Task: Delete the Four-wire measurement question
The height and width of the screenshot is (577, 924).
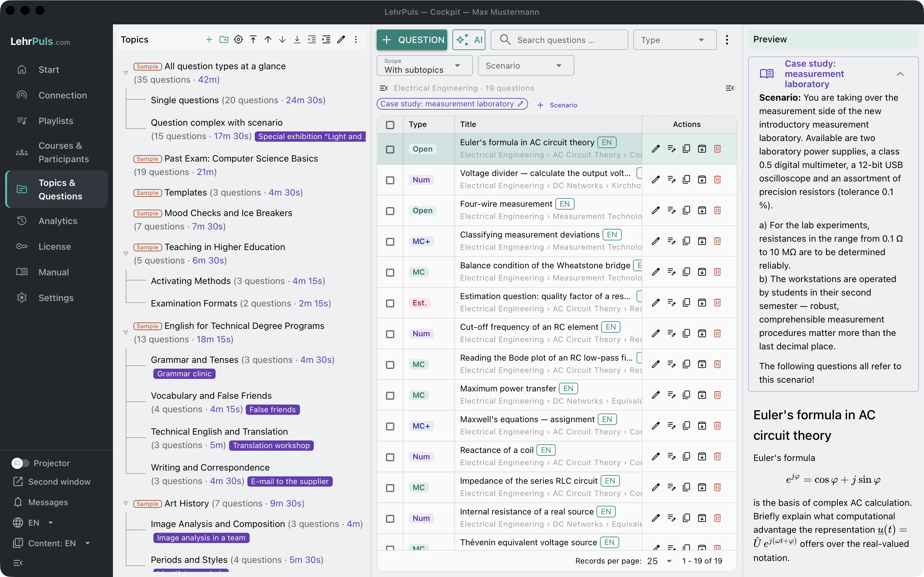Action: (x=717, y=210)
